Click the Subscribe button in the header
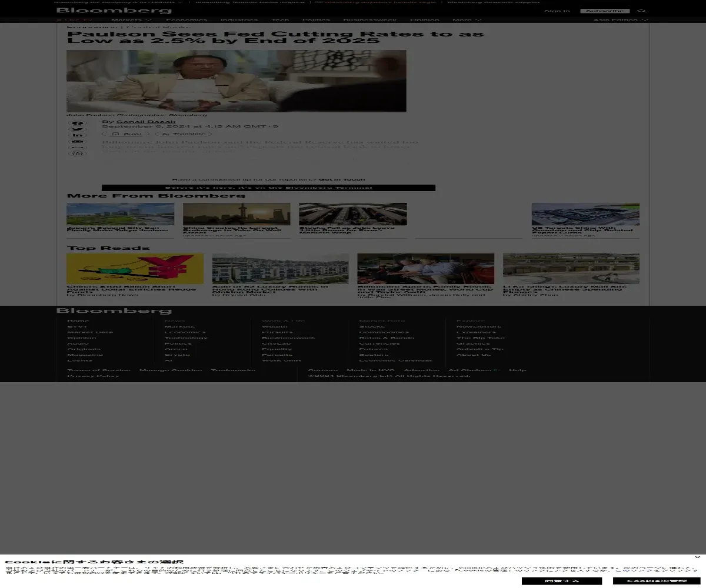 [605, 11]
